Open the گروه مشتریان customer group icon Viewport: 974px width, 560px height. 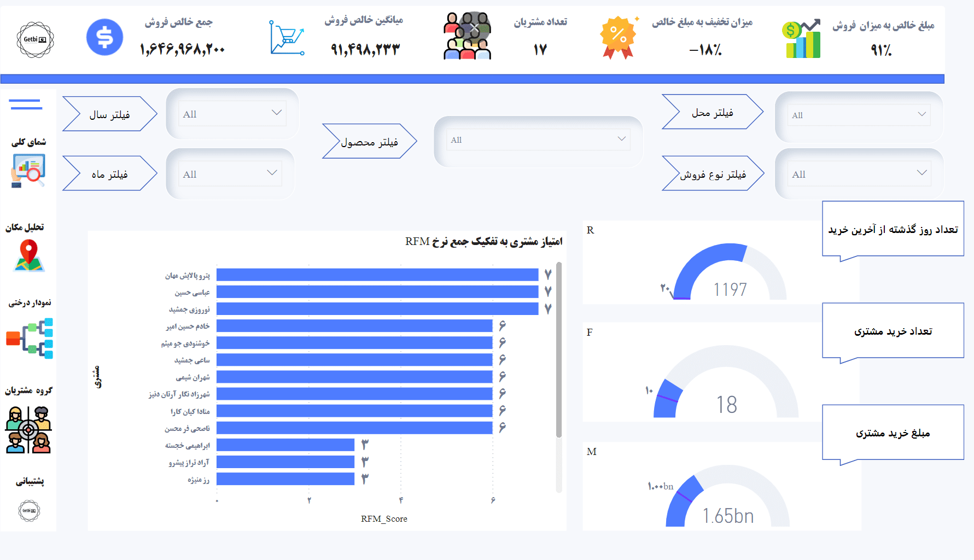pyautogui.click(x=28, y=430)
